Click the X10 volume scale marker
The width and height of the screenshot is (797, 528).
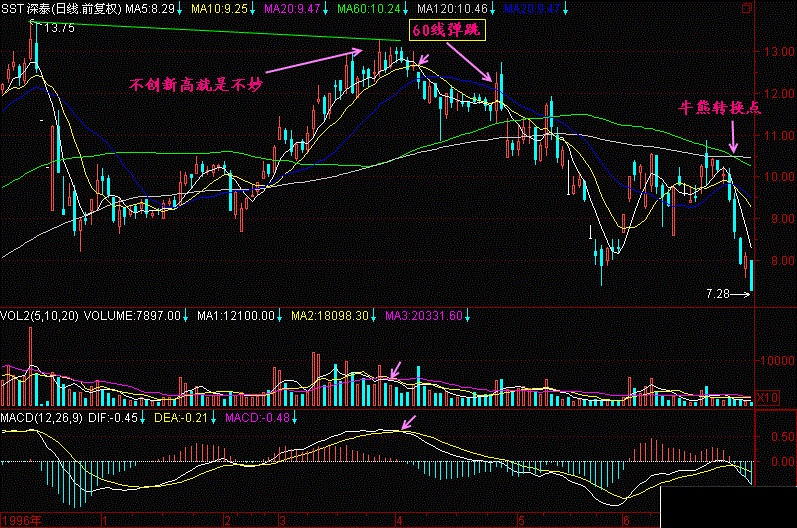tap(767, 398)
